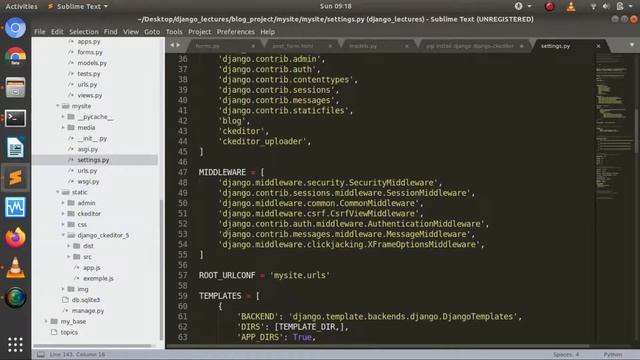Expand the media folder arrow

click(x=63, y=128)
